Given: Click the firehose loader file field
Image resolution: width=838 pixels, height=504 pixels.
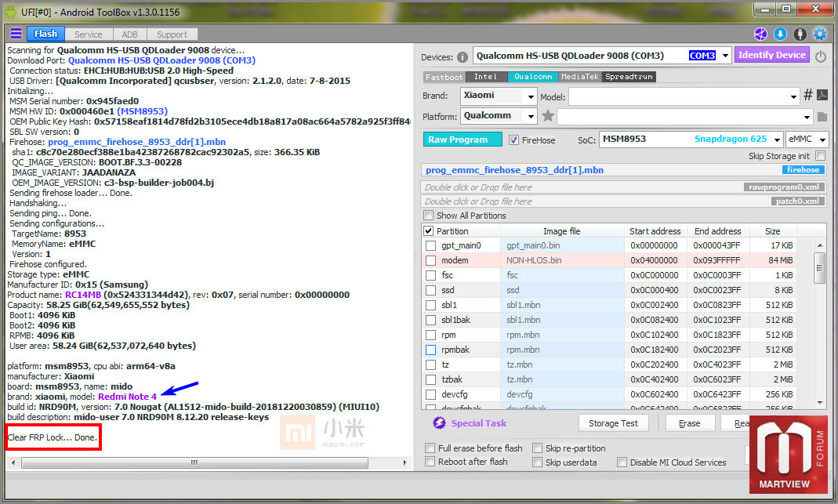Looking at the screenshot, I should click(x=624, y=170).
